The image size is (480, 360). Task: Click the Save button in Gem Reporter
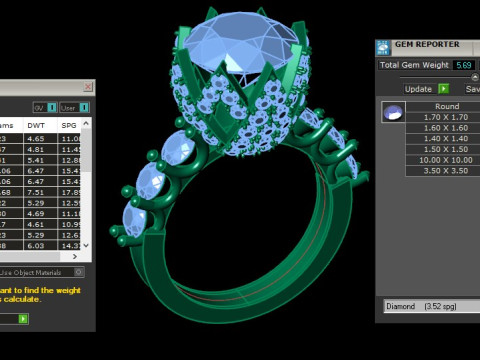pos(473,89)
